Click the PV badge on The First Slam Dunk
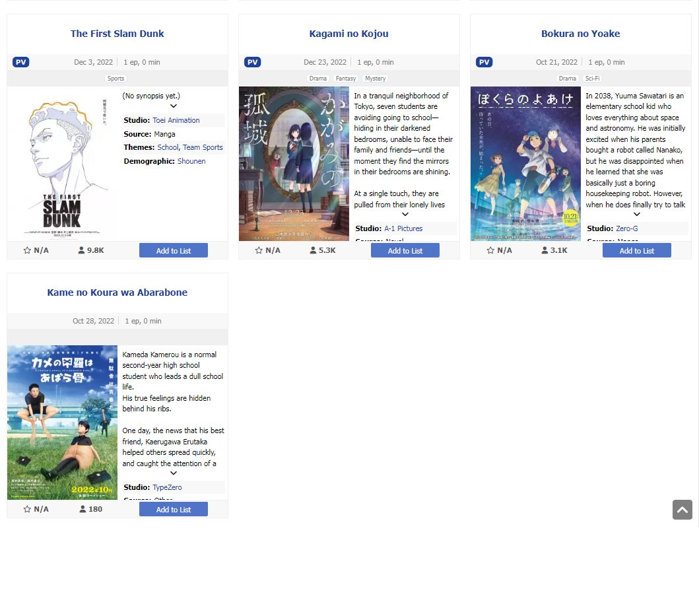699x616 pixels. point(21,62)
